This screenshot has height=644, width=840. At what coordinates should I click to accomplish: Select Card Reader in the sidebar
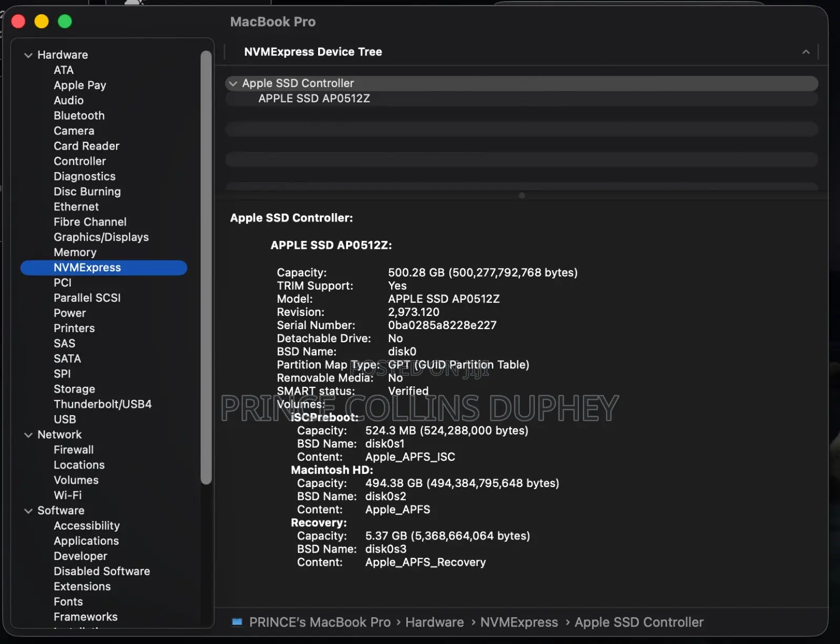click(86, 146)
